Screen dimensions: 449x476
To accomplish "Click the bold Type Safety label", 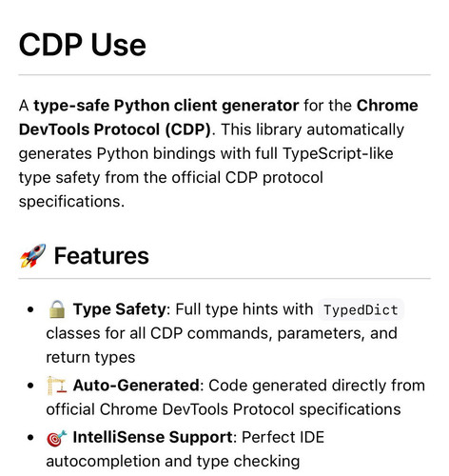I will pyautogui.click(x=120, y=309).
